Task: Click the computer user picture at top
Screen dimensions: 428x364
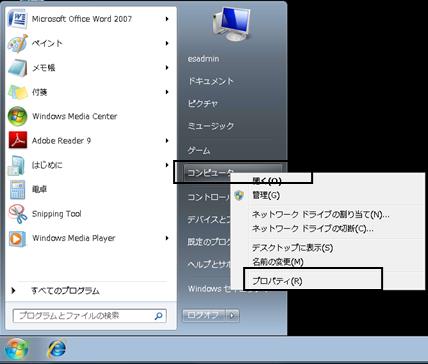Action: point(231,24)
